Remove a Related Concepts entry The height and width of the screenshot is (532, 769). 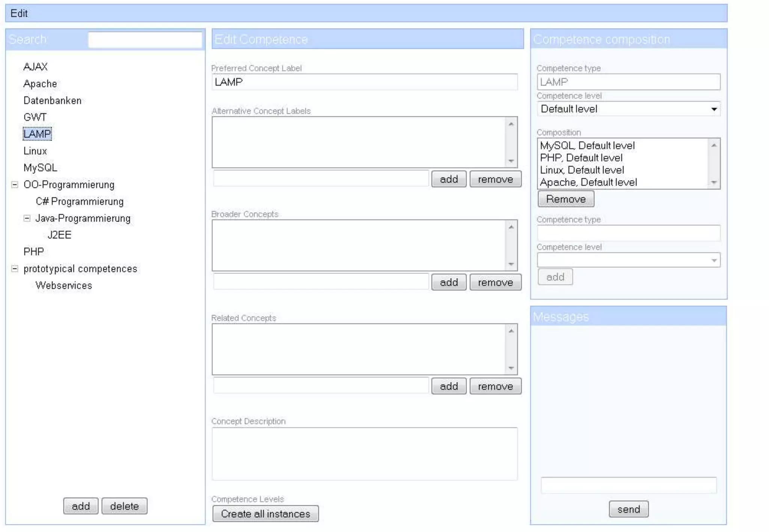click(x=495, y=386)
